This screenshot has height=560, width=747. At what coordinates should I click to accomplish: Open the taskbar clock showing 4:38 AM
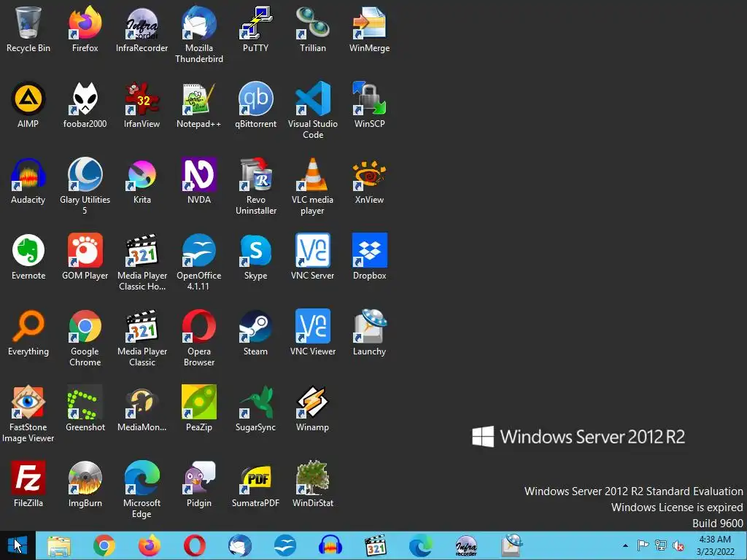[x=715, y=545]
